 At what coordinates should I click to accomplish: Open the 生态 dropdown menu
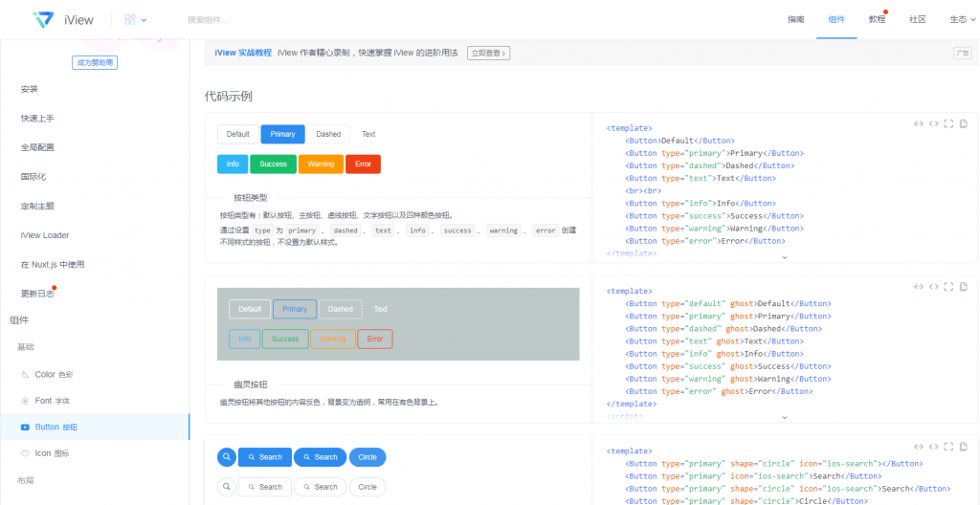[x=962, y=19]
